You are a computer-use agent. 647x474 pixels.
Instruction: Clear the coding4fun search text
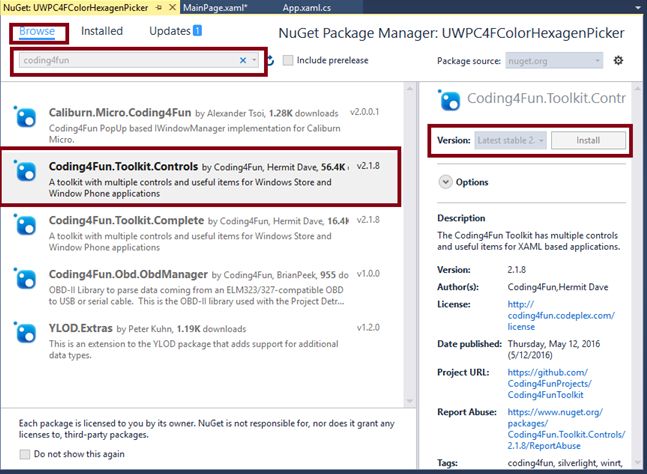[243, 60]
